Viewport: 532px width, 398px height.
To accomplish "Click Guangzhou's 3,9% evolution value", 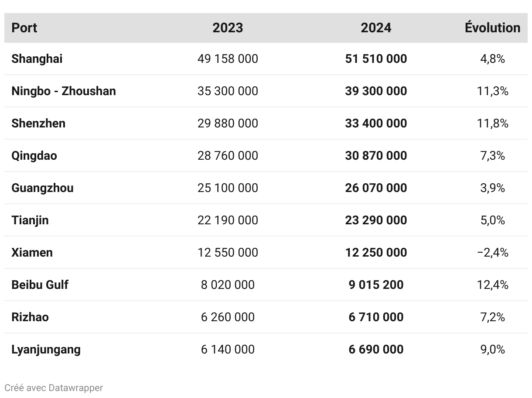I will click(x=492, y=188).
